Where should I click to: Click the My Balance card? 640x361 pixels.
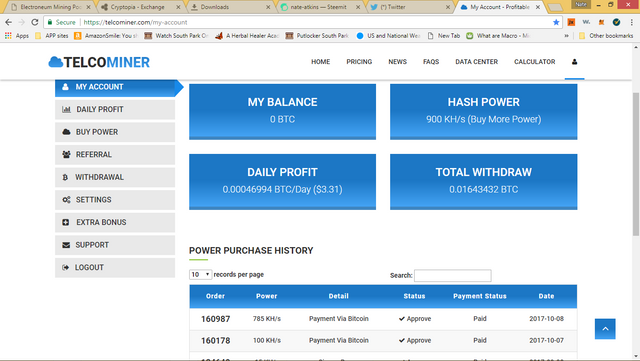pyautogui.click(x=282, y=111)
